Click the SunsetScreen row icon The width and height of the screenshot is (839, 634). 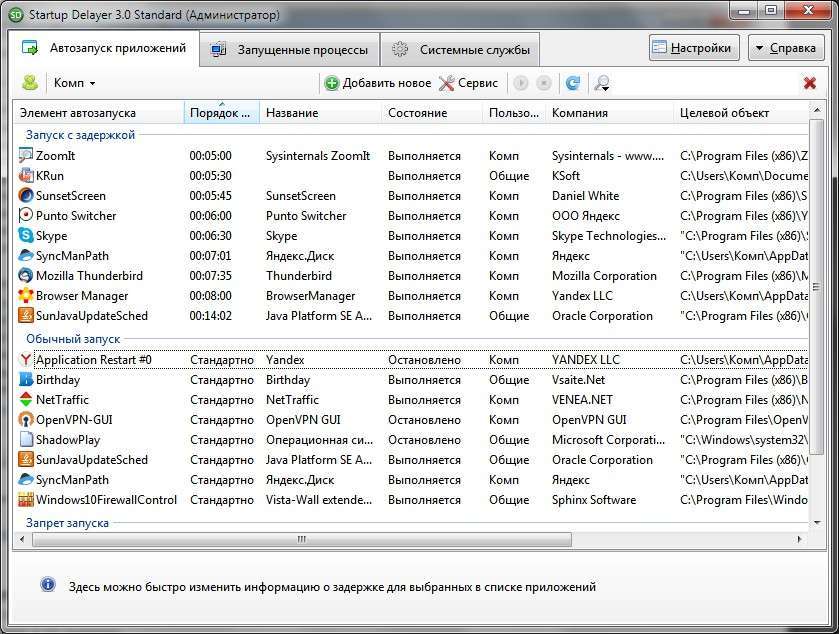[x=26, y=195]
